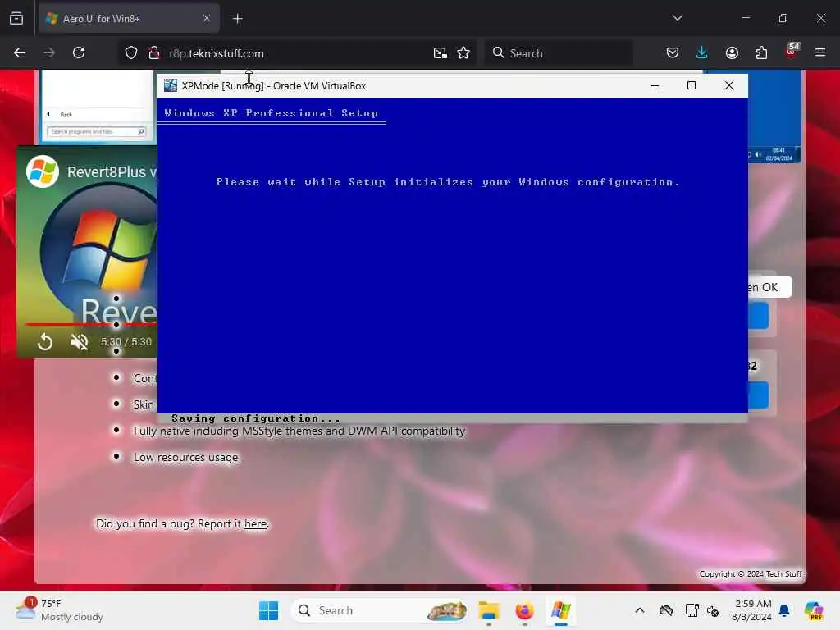Close the Aero UI for Win8+ tab
This screenshot has height=630, width=840.
pos(206,19)
